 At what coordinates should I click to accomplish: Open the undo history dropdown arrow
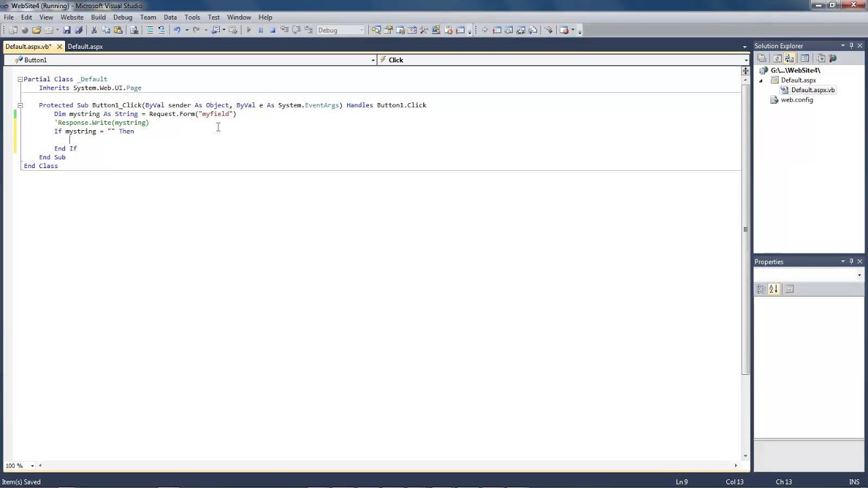click(186, 30)
